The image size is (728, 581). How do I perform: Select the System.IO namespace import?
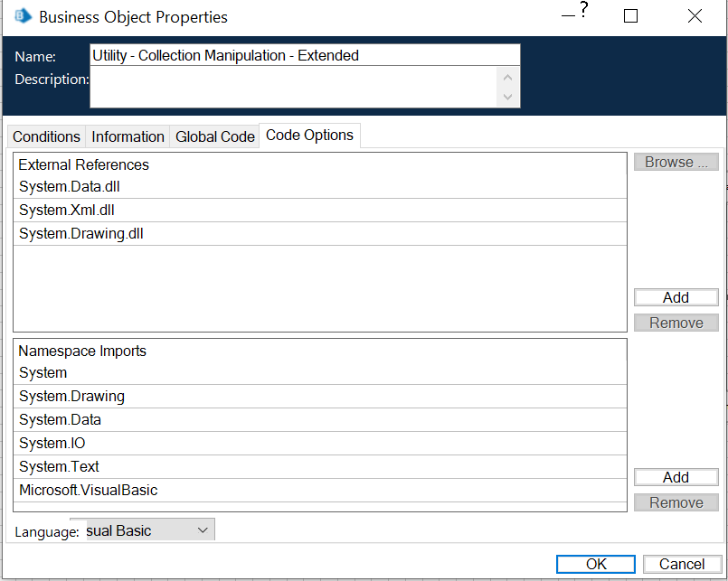(320, 443)
